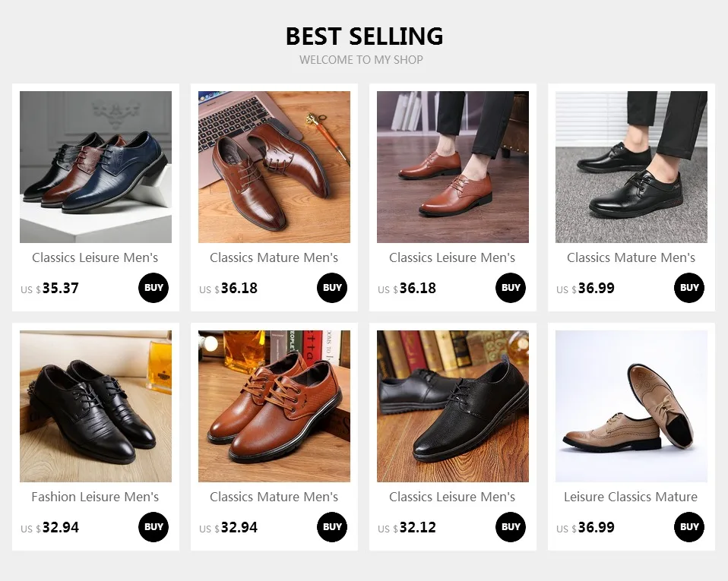Buy the $32.94 Classics Mature Men's shoes
728x581 pixels.
click(332, 527)
